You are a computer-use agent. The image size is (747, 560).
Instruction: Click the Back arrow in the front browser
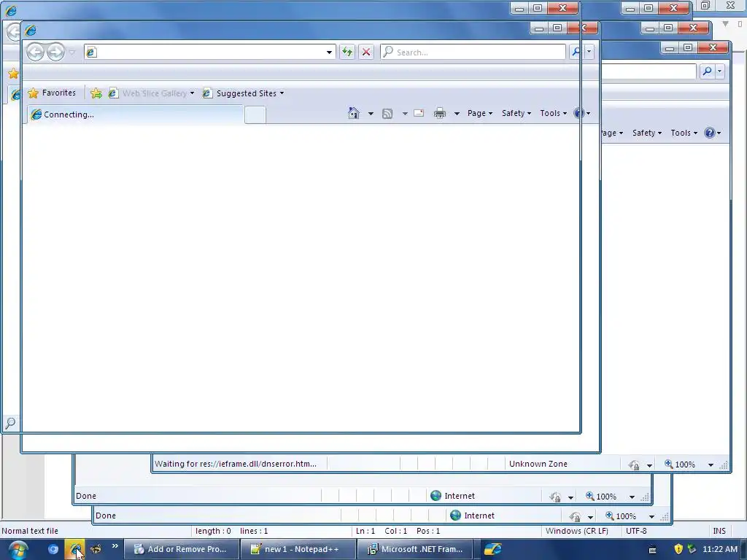click(35, 52)
